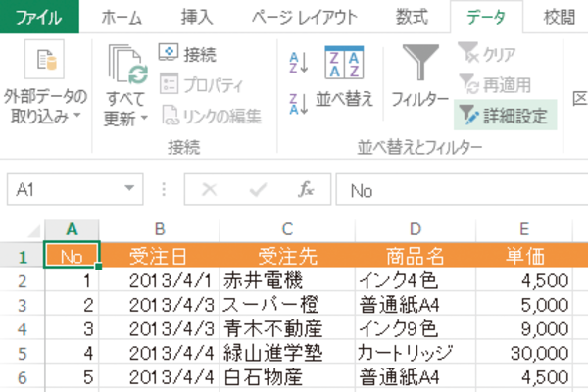Click the No header cell A1
The width and height of the screenshot is (588, 392).
click(72, 255)
